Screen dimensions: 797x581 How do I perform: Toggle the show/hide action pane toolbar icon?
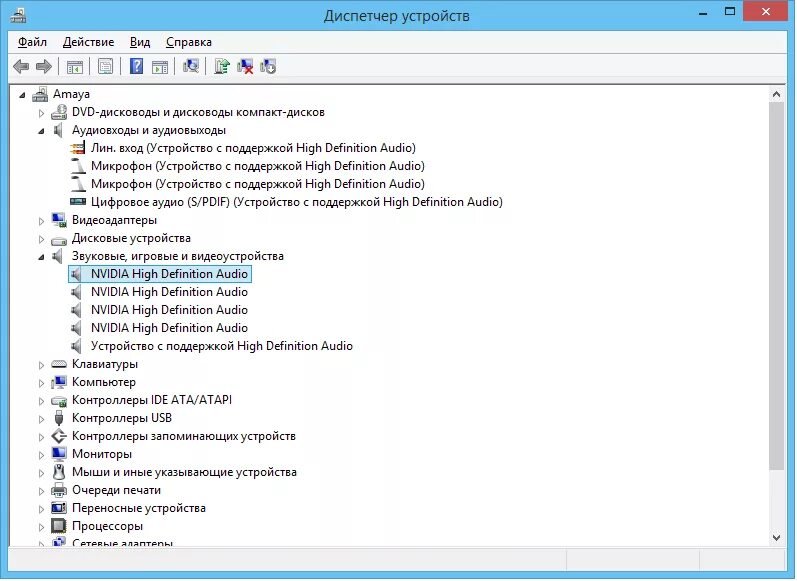click(160, 67)
